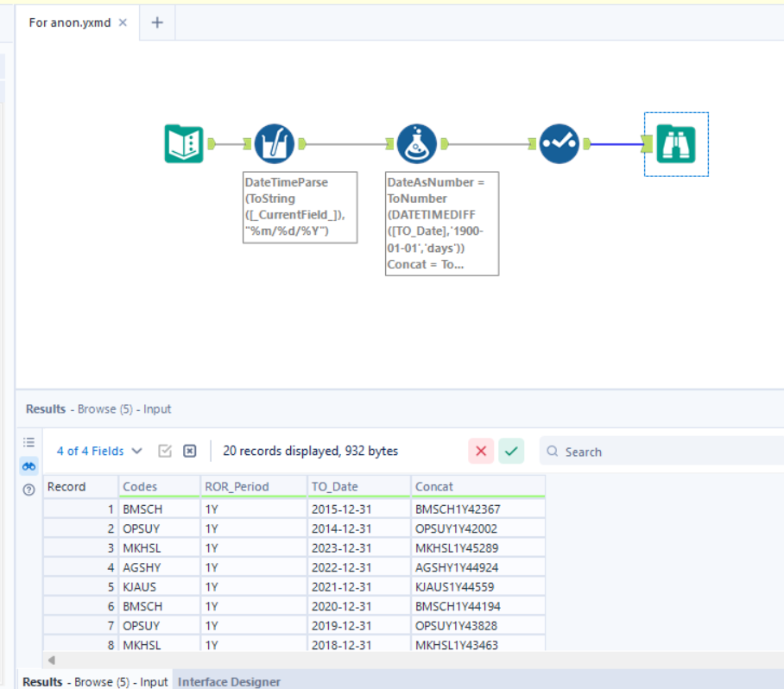The height and width of the screenshot is (689, 784).
Task: Select the tool above the DateTimeParse annotation
Action: [275, 144]
